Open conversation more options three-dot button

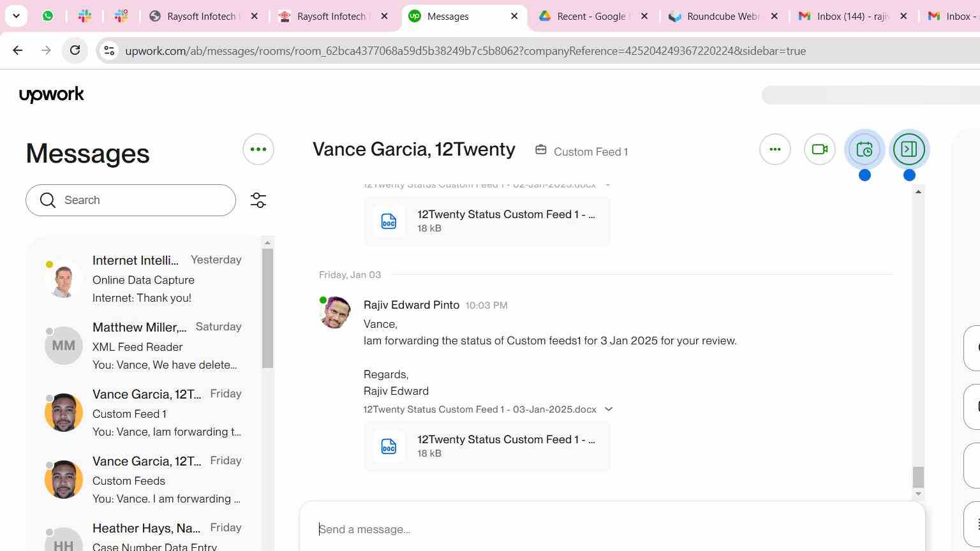click(775, 149)
